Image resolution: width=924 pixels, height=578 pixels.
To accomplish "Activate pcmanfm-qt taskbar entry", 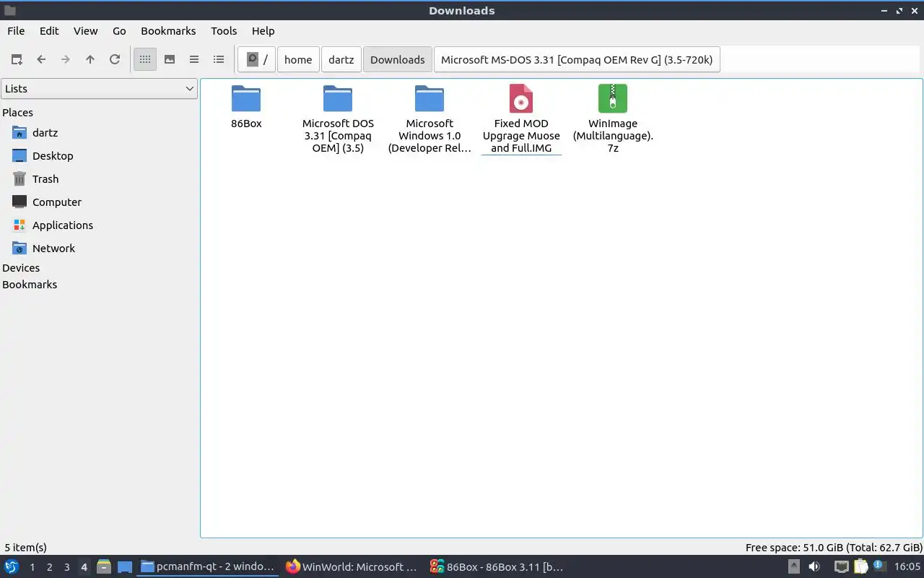I will pos(208,567).
